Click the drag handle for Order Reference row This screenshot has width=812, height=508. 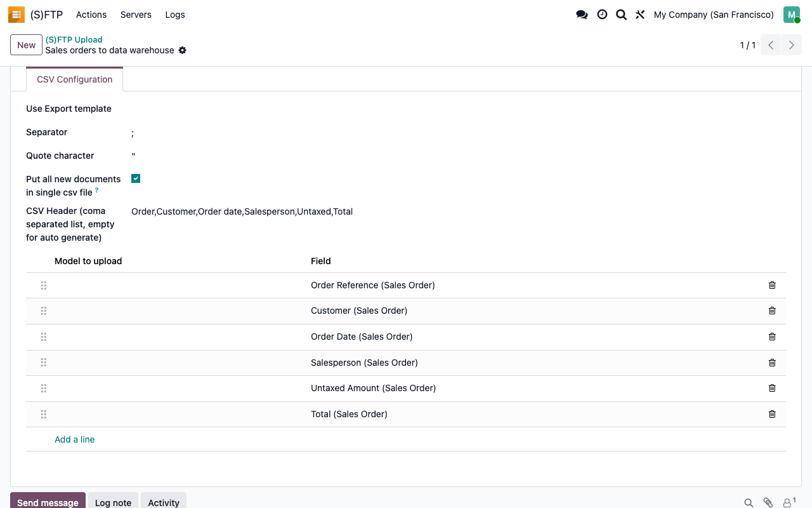tap(44, 286)
